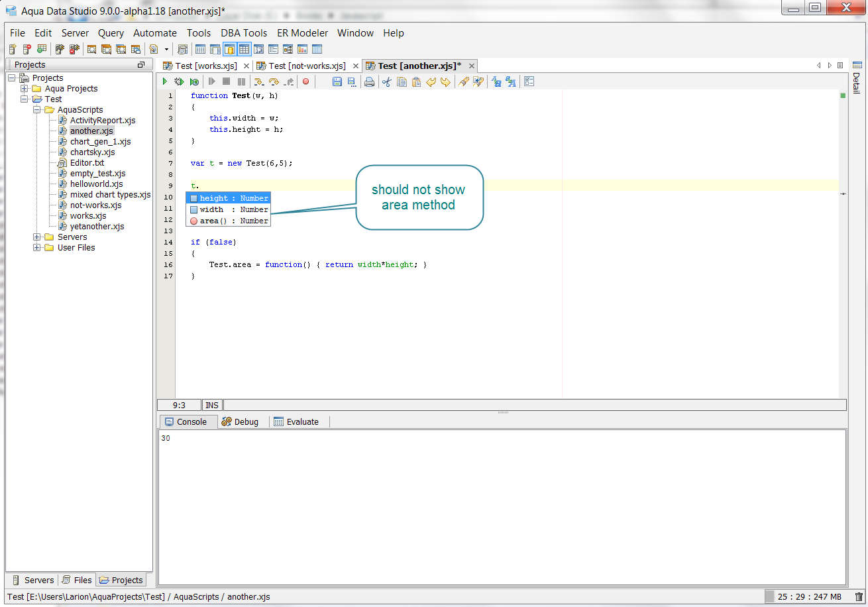Select Editor.txt in the project tree

[87, 163]
